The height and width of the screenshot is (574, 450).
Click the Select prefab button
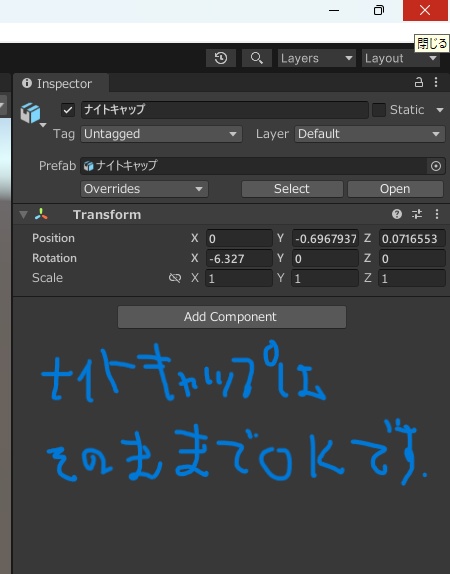[292, 189]
